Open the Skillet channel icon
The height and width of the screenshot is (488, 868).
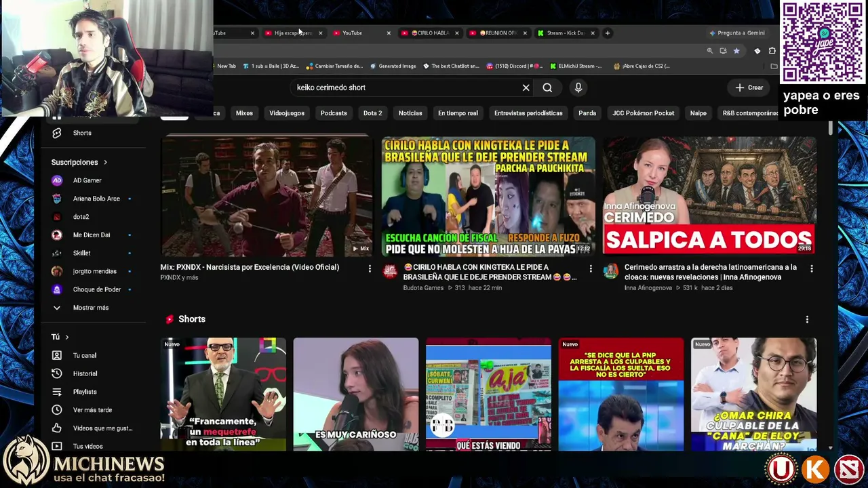(57, 253)
